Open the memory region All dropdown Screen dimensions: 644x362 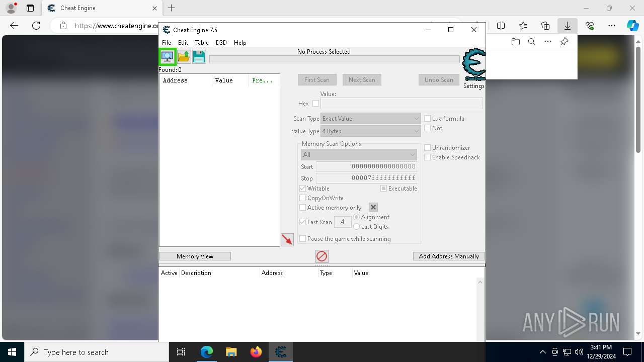(x=359, y=154)
